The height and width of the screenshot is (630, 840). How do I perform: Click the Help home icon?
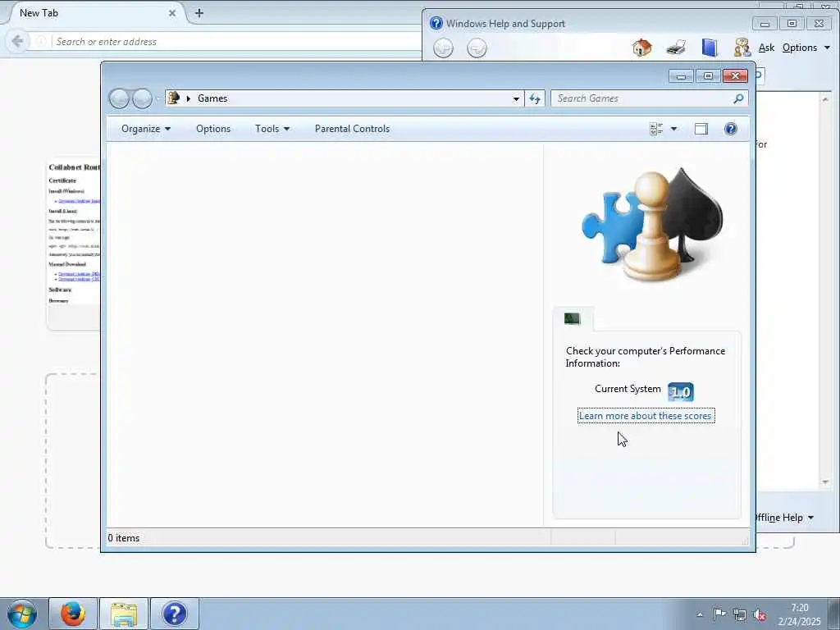(x=641, y=48)
